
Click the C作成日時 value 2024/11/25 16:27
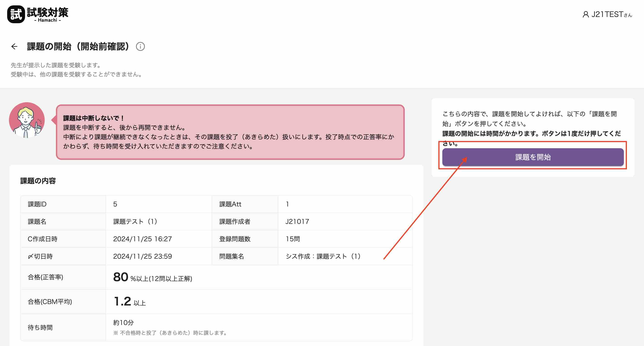pyautogui.click(x=142, y=239)
